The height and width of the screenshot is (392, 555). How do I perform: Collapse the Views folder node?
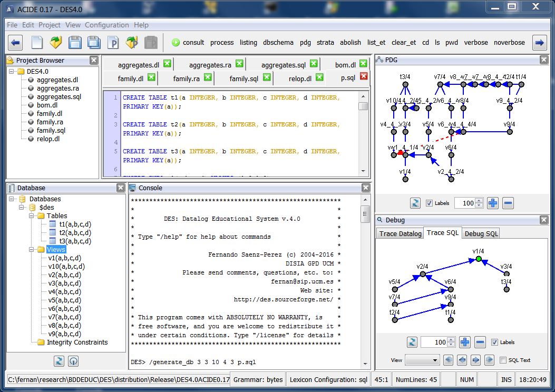(x=31, y=249)
